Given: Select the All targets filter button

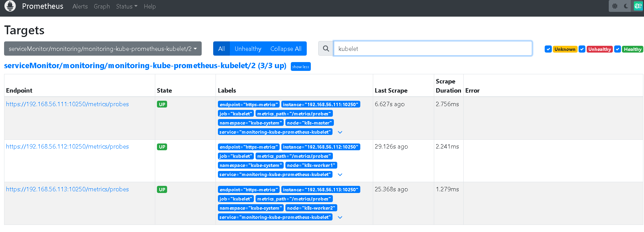Looking at the screenshot, I should [x=221, y=49].
